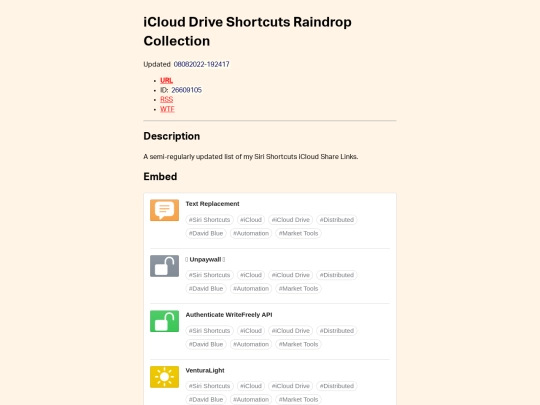
Task: Select the collection ID 26609105
Action: (x=186, y=90)
